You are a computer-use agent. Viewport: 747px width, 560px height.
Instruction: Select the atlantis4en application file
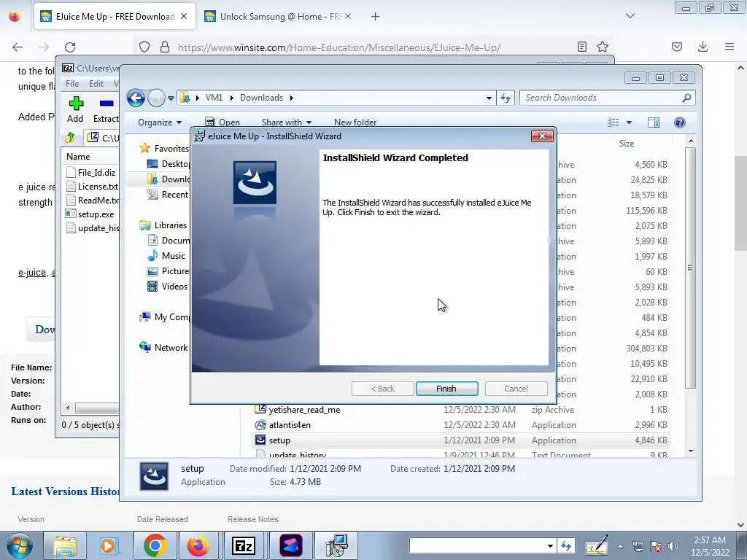290,425
